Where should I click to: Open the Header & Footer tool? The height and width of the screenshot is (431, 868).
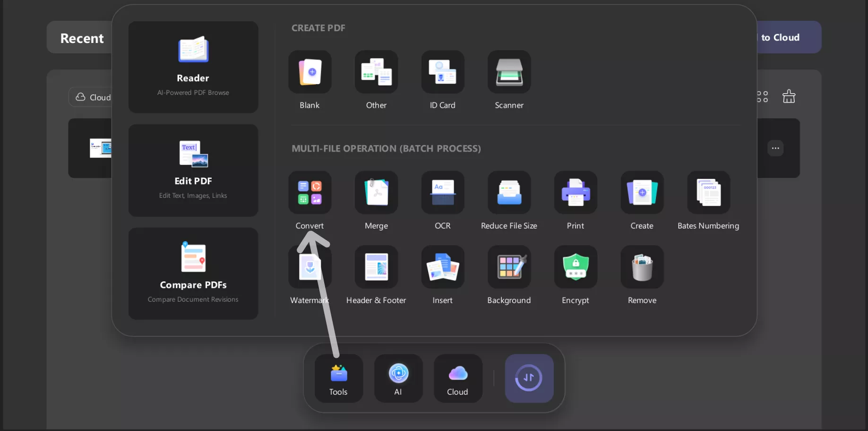click(376, 267)
